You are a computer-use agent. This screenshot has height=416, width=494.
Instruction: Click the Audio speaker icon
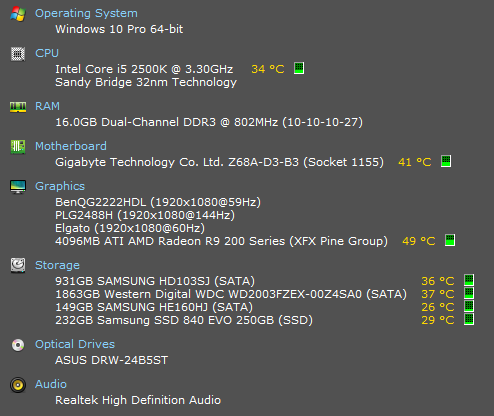[18, 385]
